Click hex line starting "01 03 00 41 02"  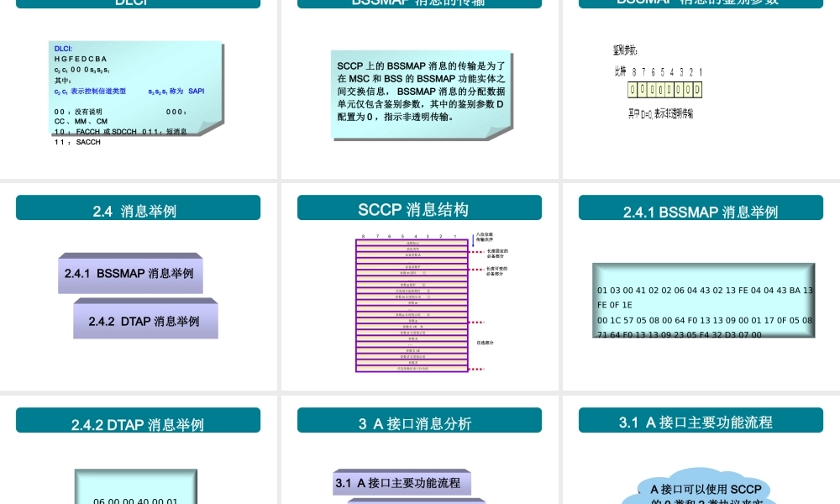click(705, 291)
